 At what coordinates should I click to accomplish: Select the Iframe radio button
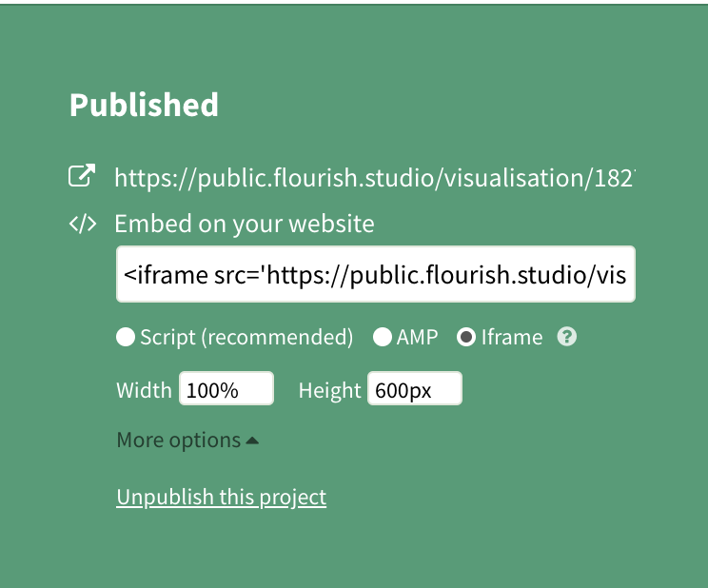[x=466, y=337]
